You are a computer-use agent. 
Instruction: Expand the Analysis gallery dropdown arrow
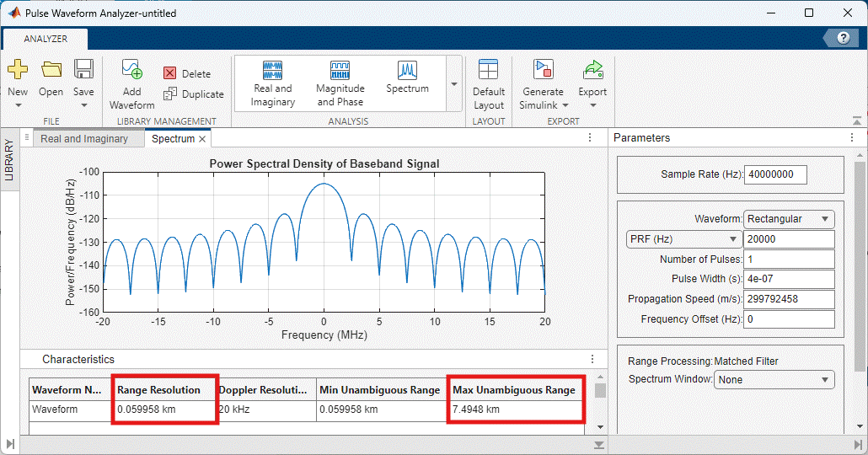(454, 84)
